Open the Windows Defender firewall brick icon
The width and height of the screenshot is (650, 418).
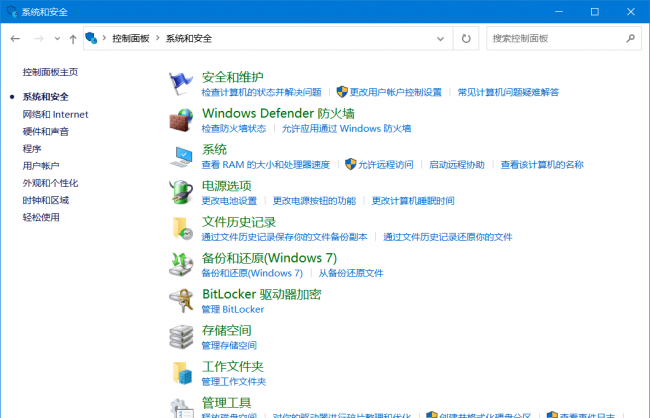(x=181, y=120)
